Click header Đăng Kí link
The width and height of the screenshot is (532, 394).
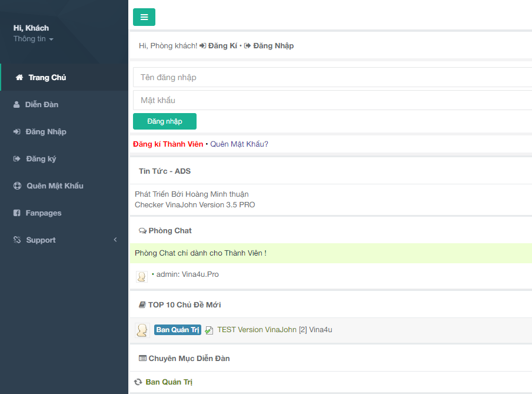[x=222, y=46]
